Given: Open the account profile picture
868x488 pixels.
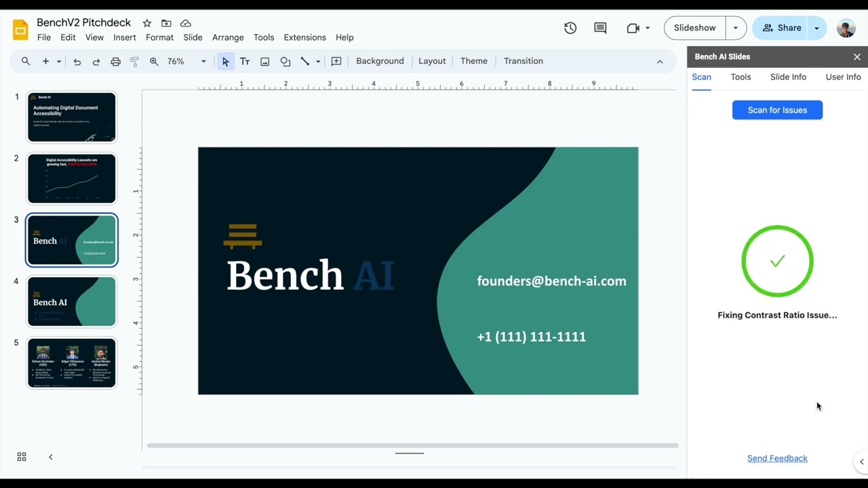Looking at the screenshot, I should point(846,28).
